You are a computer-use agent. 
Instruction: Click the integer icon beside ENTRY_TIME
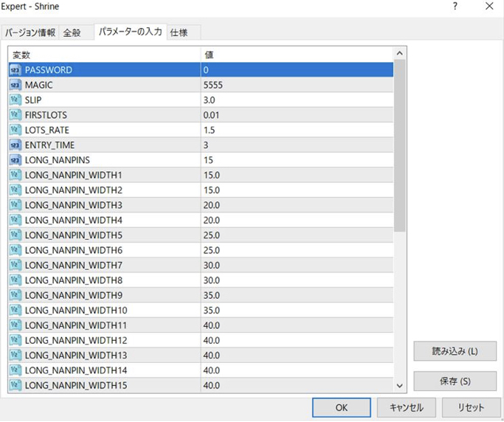(15, 145)
